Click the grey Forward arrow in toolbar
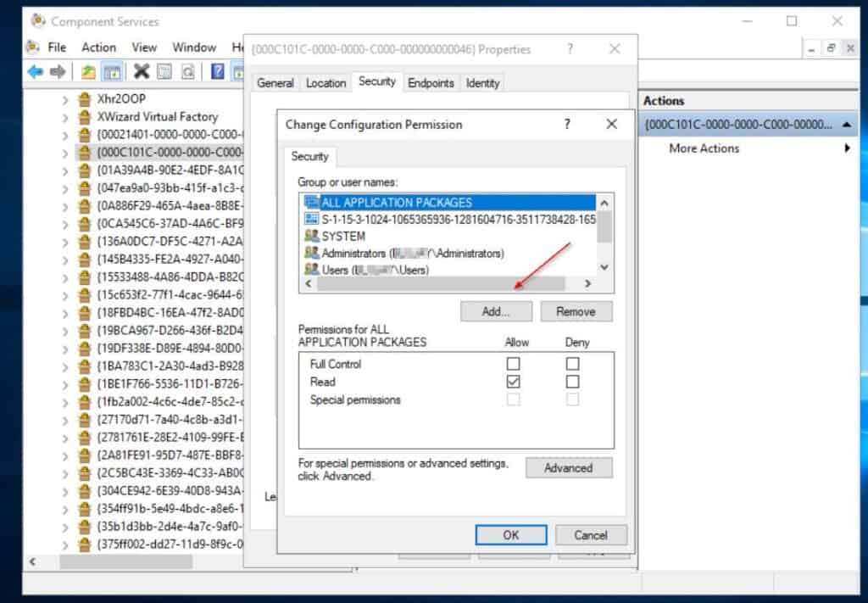The image size is (868, 603). (58, 71)
